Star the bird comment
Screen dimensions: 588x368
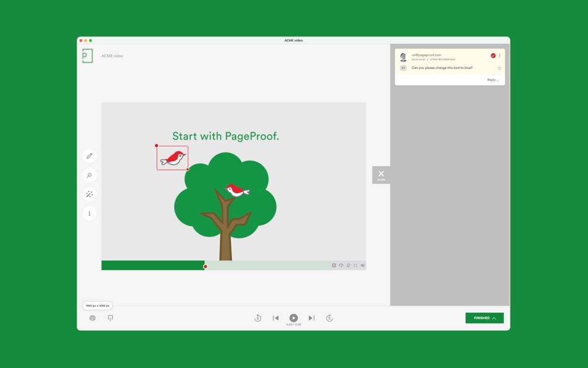(499, 68)
